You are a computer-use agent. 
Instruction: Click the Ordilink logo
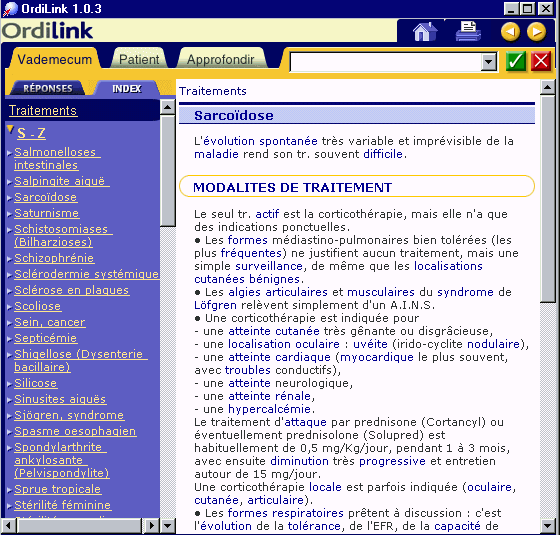pyautogui.click(x=48, y=31)
